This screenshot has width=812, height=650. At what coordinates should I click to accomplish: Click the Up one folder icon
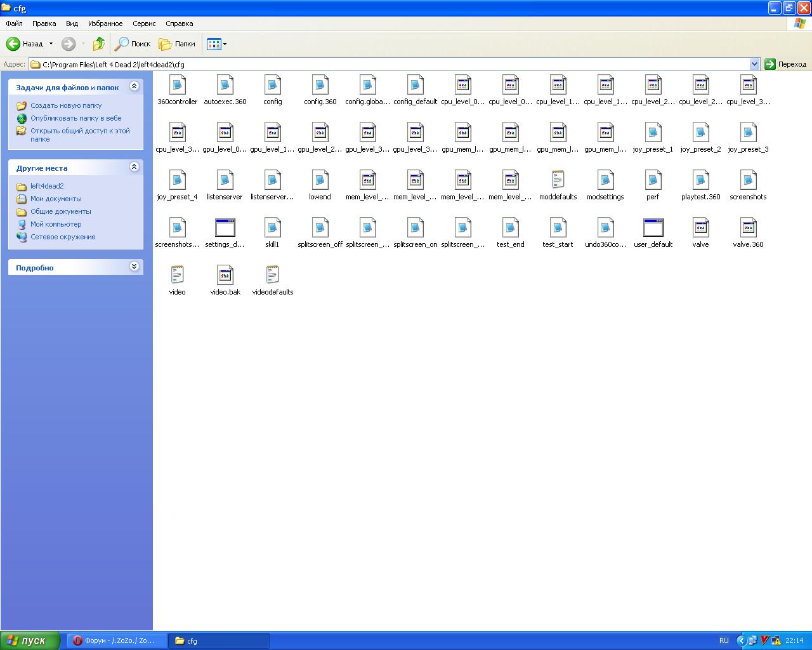tap(98, 44)
